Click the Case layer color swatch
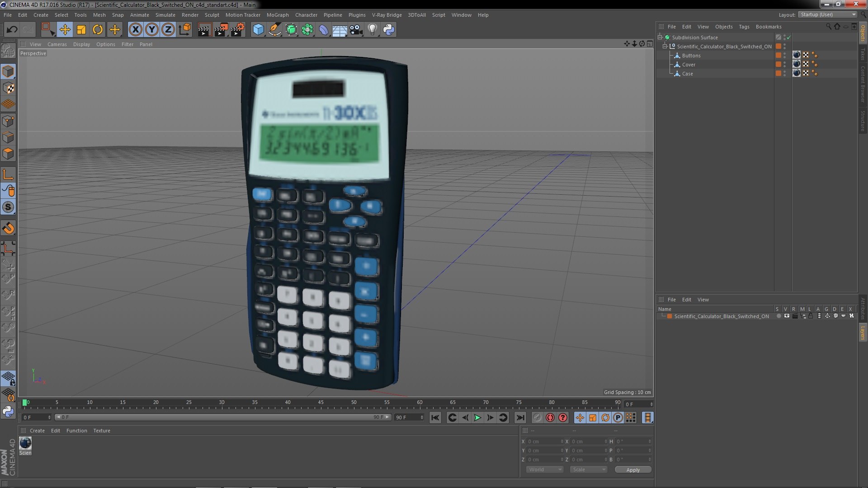Screen dimensions: 868x488 [x=778, y=73]
